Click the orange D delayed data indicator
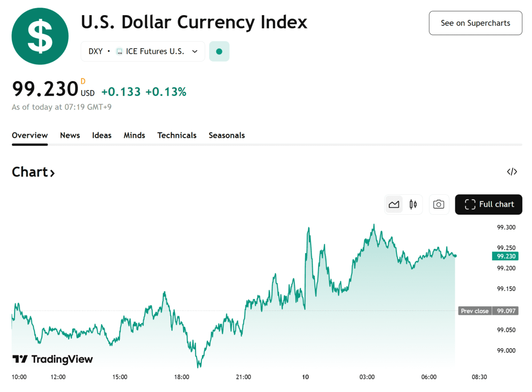Screen dimensions: 532x392 (x=83, y=81)
